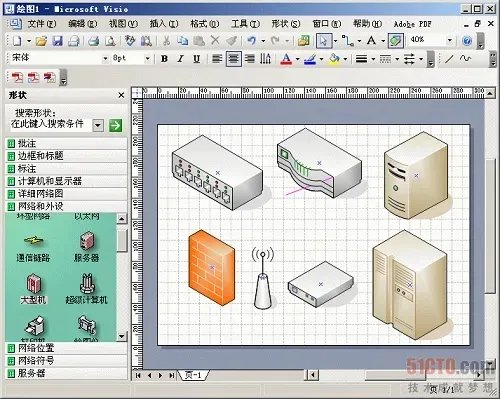500x399 pixels.
Task: Open print preview with the magnifier page icon
Action: (110, 41)
